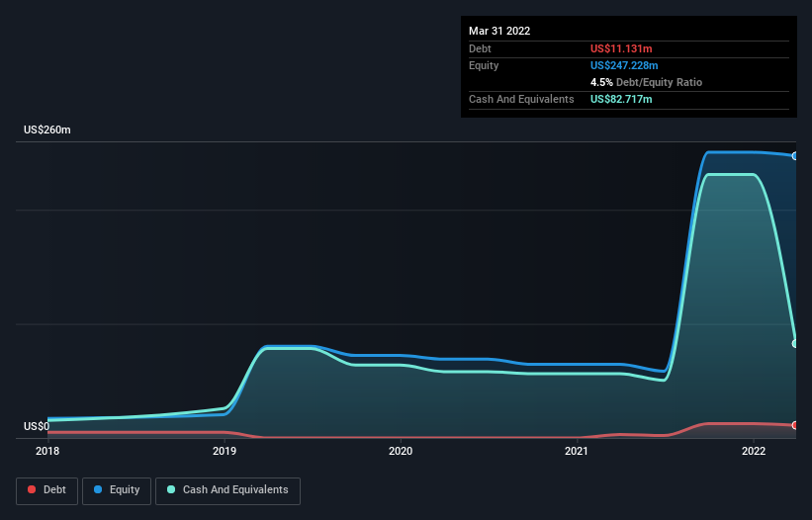Click the US$0 y-axis label

point(37,426)
